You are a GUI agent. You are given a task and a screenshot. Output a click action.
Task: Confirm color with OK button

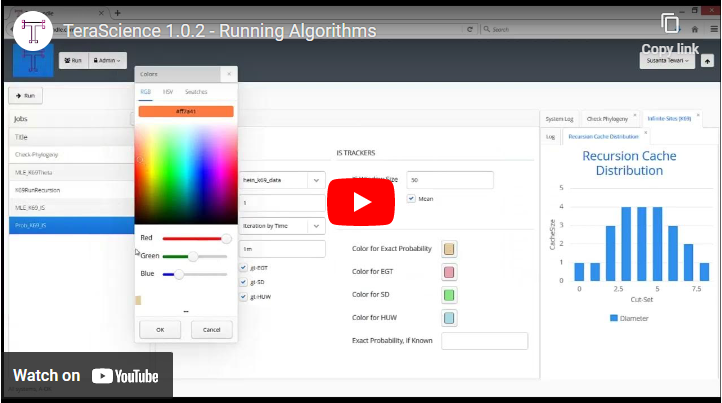[x=160, y=330]
